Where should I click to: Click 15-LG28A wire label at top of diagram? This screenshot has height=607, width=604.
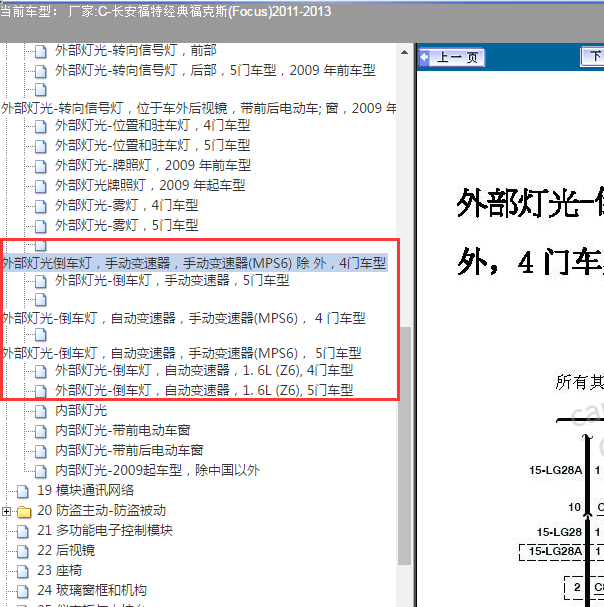pyautogui.click(x=556, y=470)
